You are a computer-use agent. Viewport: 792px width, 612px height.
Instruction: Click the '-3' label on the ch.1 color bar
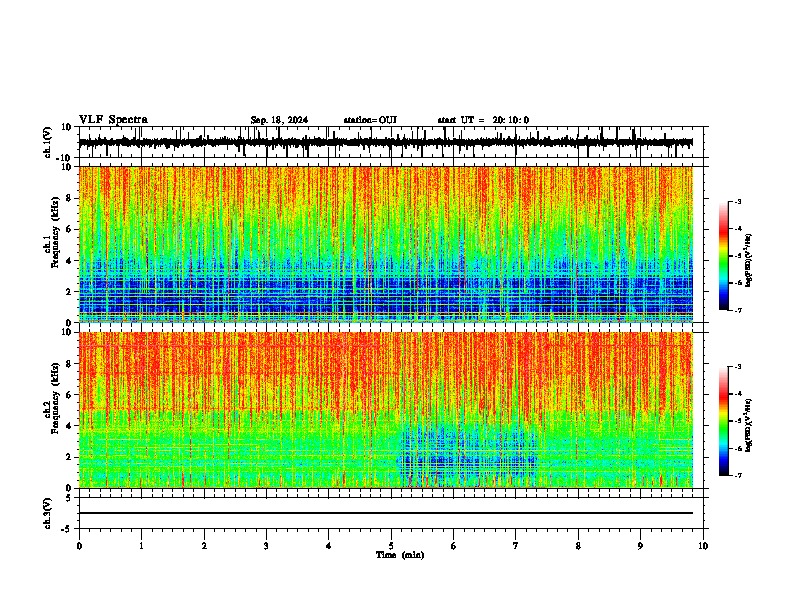pos(738,201)
